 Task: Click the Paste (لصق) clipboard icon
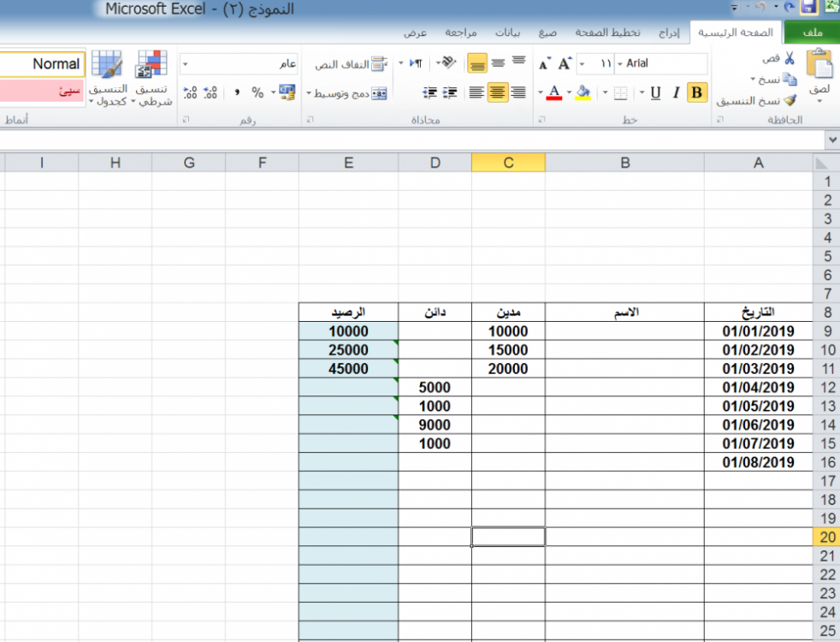819,68
